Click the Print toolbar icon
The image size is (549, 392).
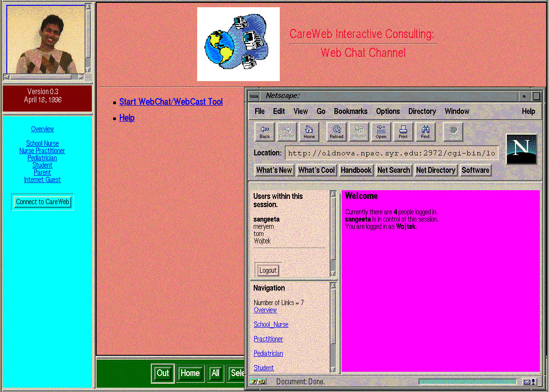(403, 132)
